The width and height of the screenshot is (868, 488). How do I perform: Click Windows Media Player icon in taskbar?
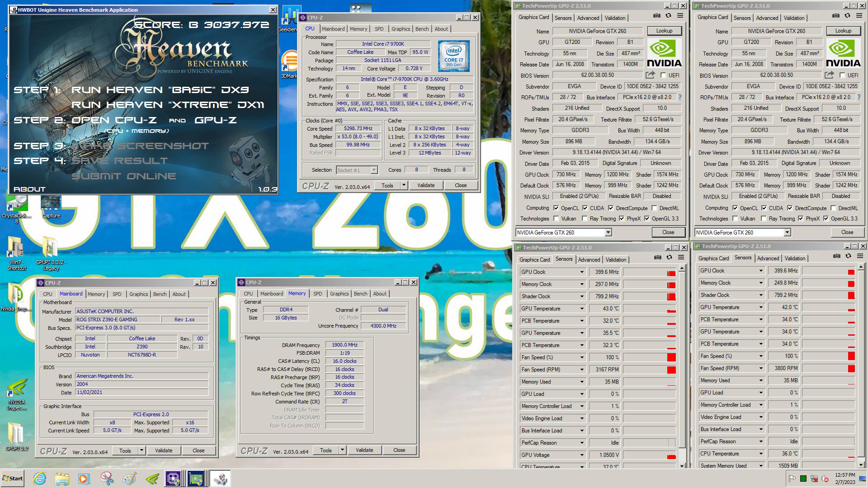84,479
